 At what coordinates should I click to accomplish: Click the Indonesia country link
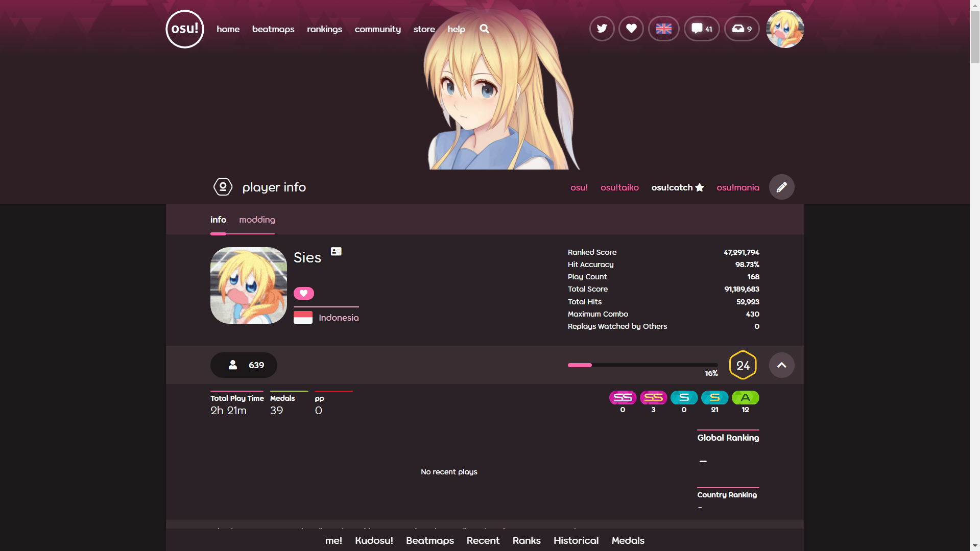pos(339,318)
